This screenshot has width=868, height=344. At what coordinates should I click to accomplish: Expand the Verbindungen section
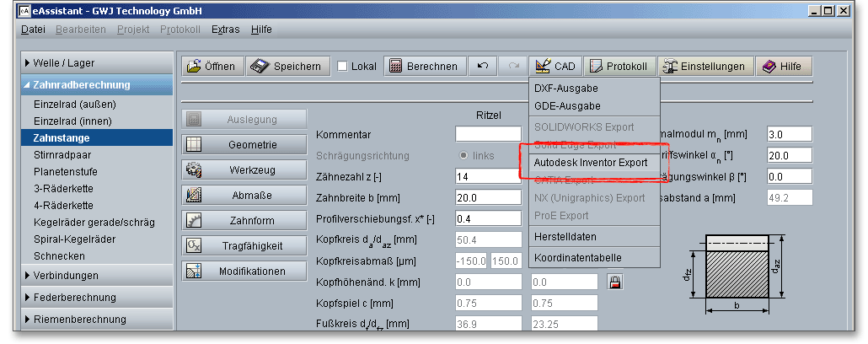66,275
